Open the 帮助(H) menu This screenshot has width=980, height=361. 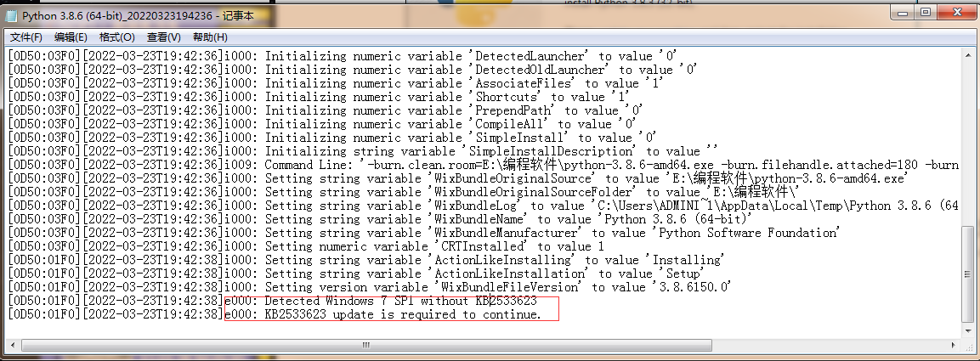210,37
